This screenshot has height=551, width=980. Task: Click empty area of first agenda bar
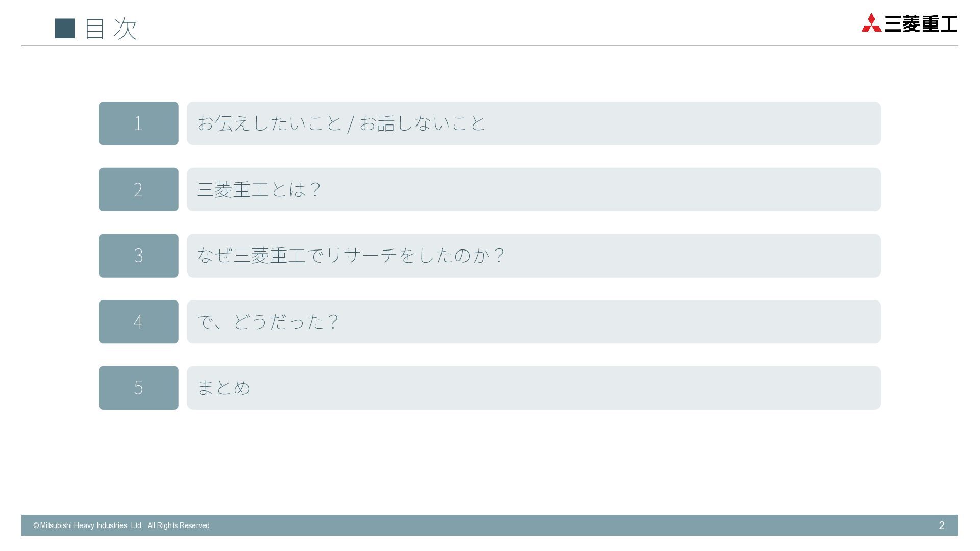click(x=684, y=123)
